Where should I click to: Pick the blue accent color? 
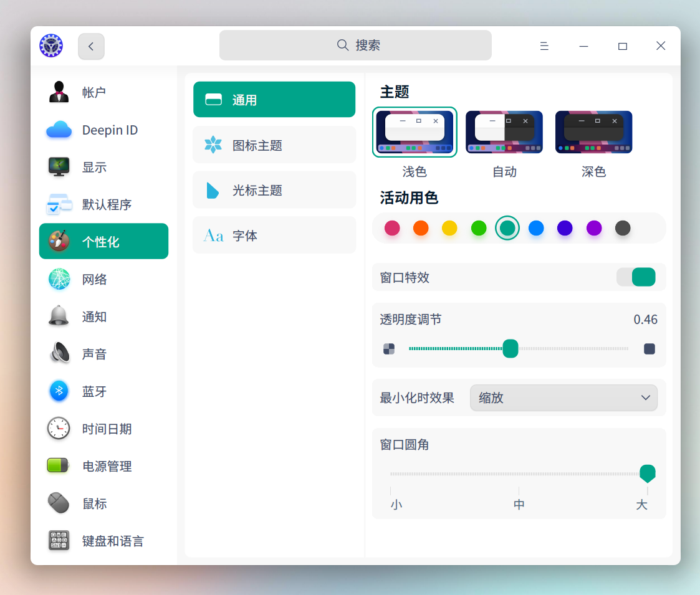click(536, 228)
